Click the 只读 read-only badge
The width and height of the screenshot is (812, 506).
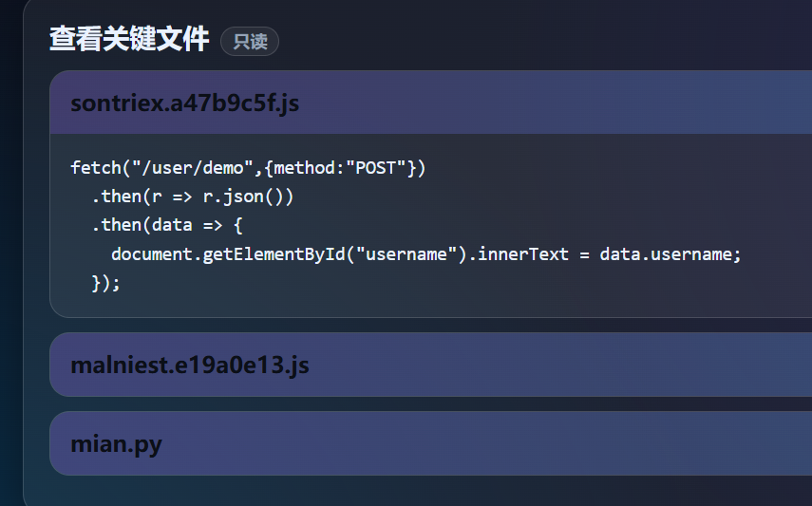(x=250, y=42)
